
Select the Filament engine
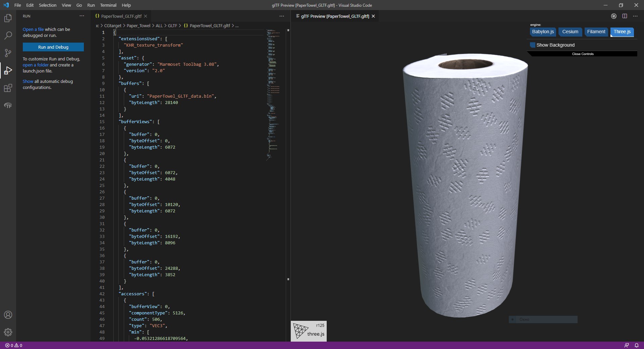596,32
